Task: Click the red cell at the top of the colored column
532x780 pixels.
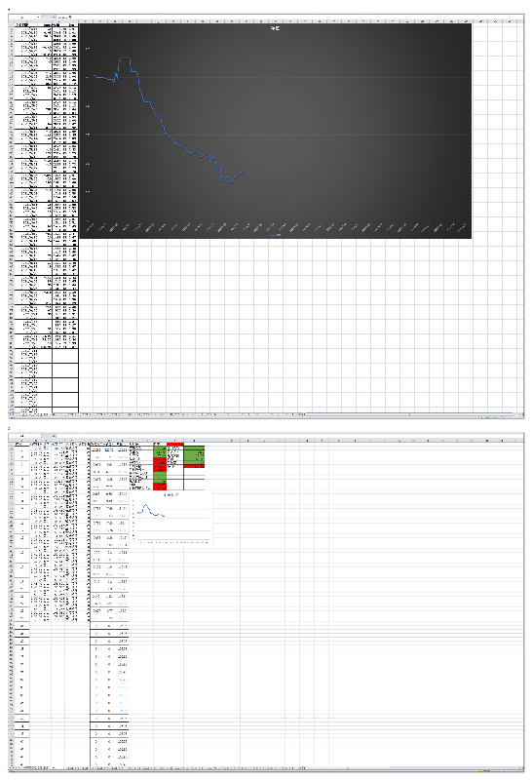Action: 175,445
